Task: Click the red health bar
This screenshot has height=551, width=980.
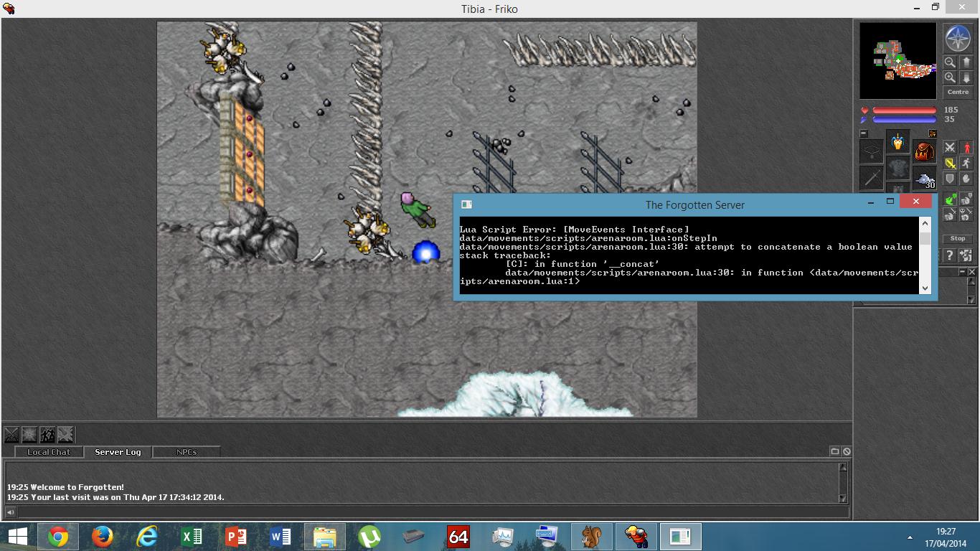Action: pyautogui.click(x=905, y=110)
